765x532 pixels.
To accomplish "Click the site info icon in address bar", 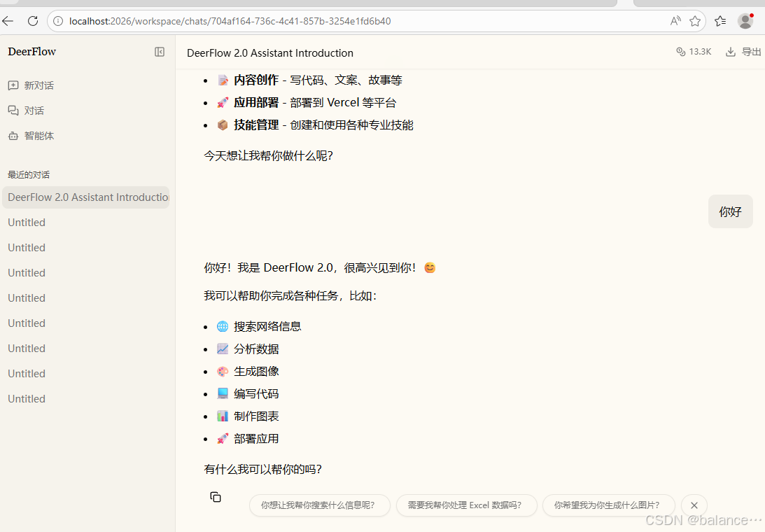I will [x=58, y=21].
